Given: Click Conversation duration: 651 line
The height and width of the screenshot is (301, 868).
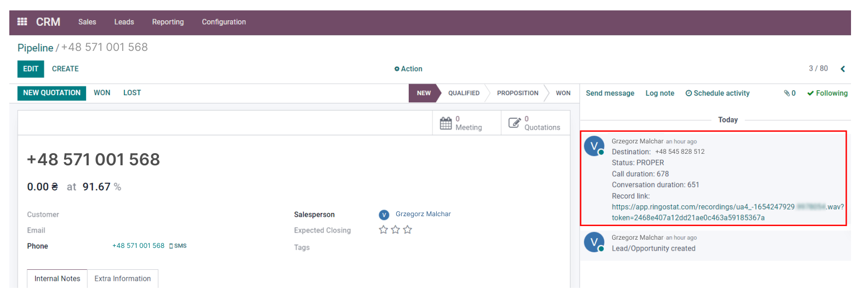Looking at the screenshot, I should tap(655, 185).
